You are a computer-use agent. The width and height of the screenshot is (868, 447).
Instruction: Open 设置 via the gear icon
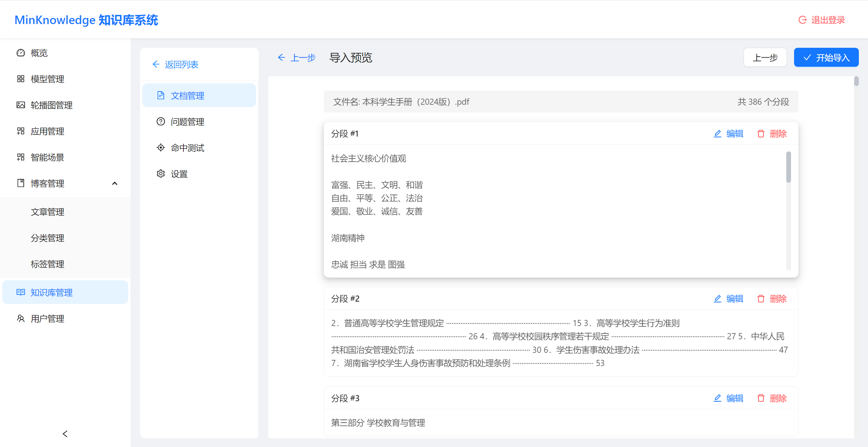[x=161, y=174]
